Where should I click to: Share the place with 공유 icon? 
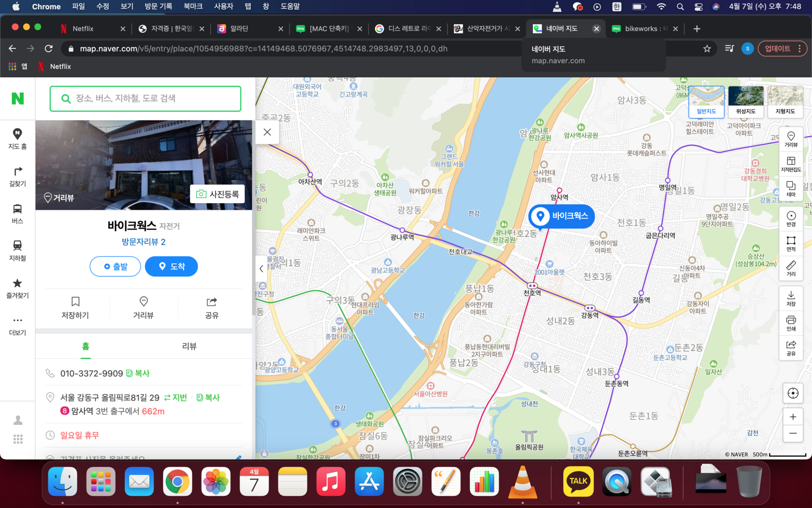pyautogui.click(x=212, y=308)
